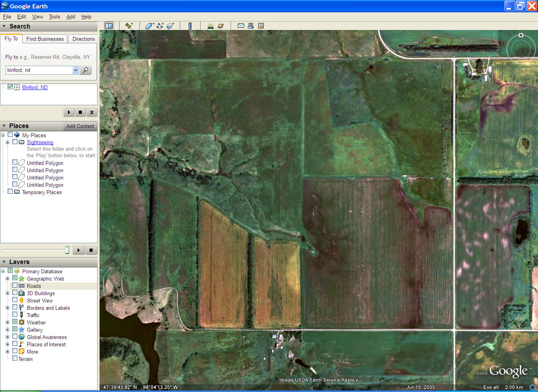
Task: Switch to Find Businesses tab
Action: [x=45, y=39]
